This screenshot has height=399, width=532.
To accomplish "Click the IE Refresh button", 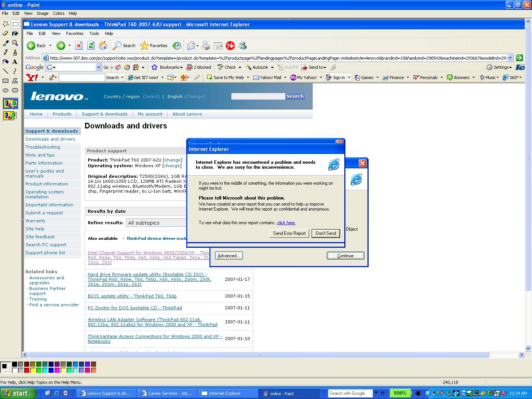I will point(91,46).
